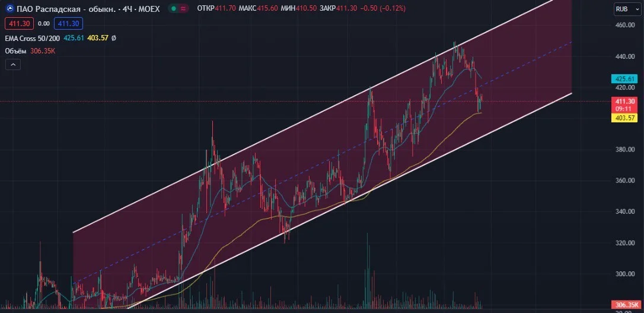Click the ОТКР 411.70 open value
The image size is (644, 313).
216,8
